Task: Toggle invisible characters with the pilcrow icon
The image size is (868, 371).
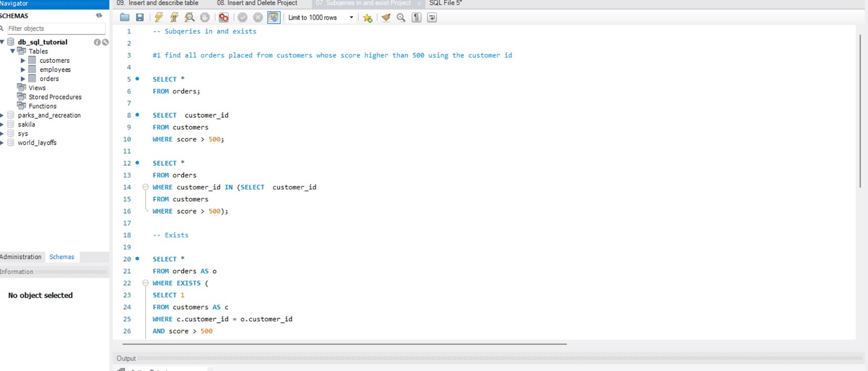Action: [x=416, y=18]
